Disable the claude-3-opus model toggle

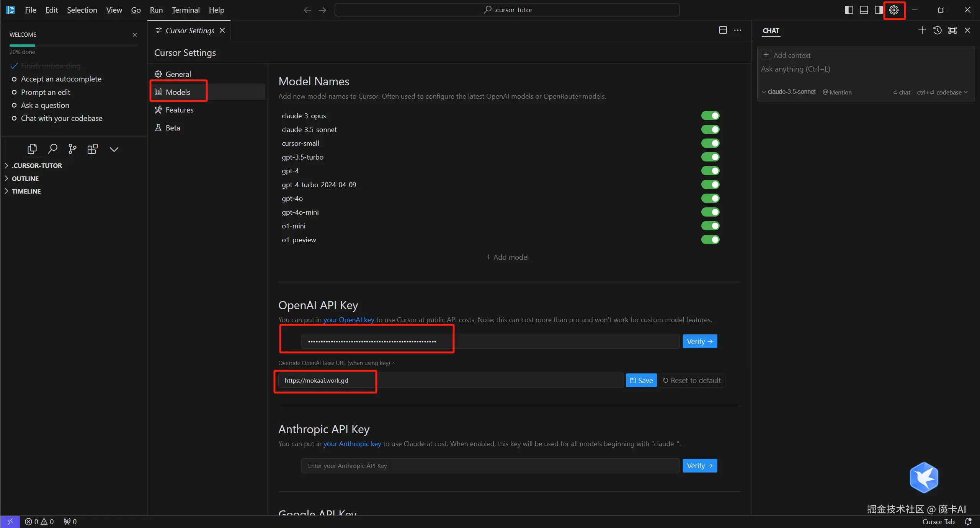tap(710, 116)
